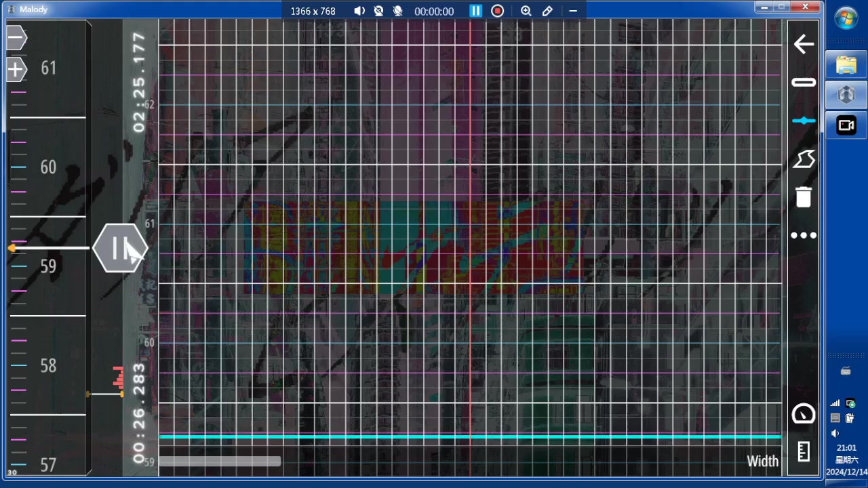Click the Malody taskbar icon
This screenshot has width=868, height=488.
(x=846, y=95)
